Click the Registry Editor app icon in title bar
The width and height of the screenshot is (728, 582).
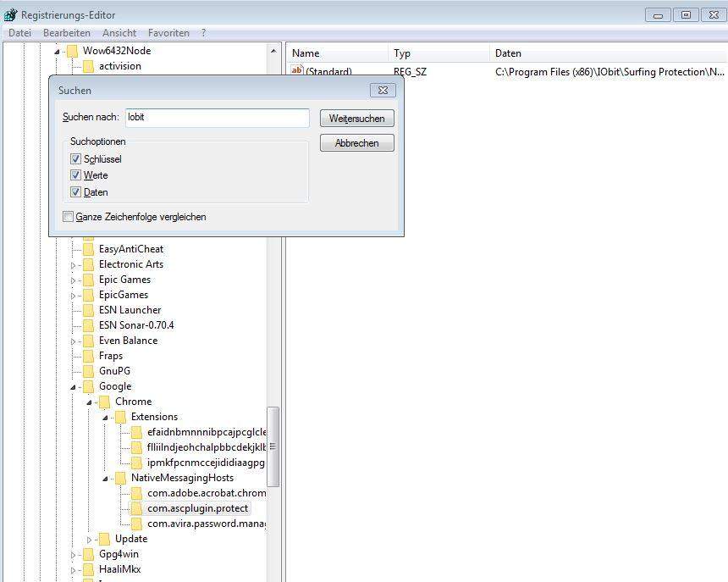(10, 14)
